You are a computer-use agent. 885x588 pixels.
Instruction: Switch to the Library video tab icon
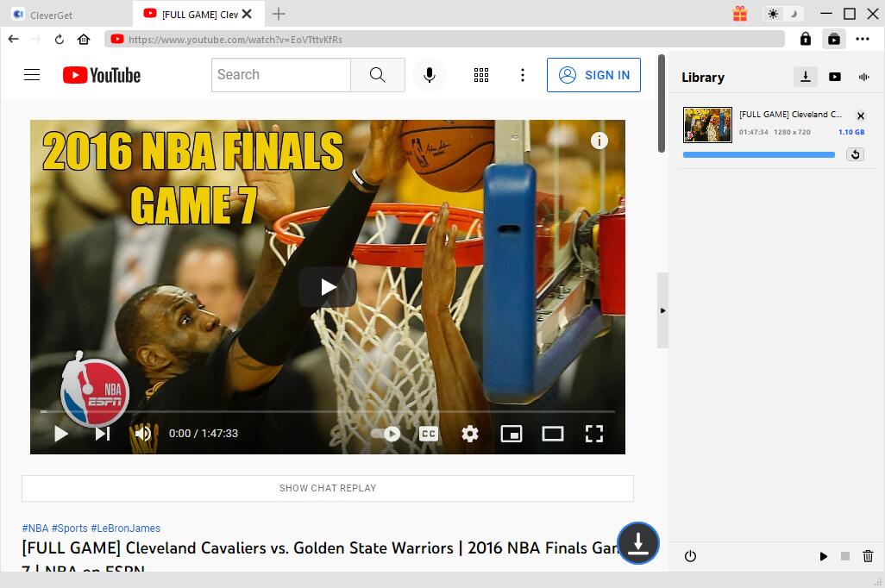click(x=834, y=77)
